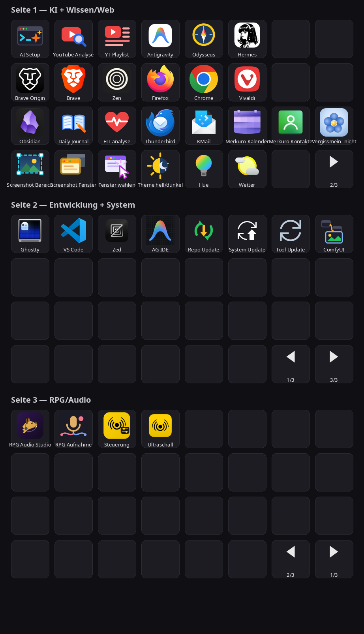The width and height of the screenshot is (364, 634).
Task: Activate Fenster wählen
Action: [x=117, y=169]
